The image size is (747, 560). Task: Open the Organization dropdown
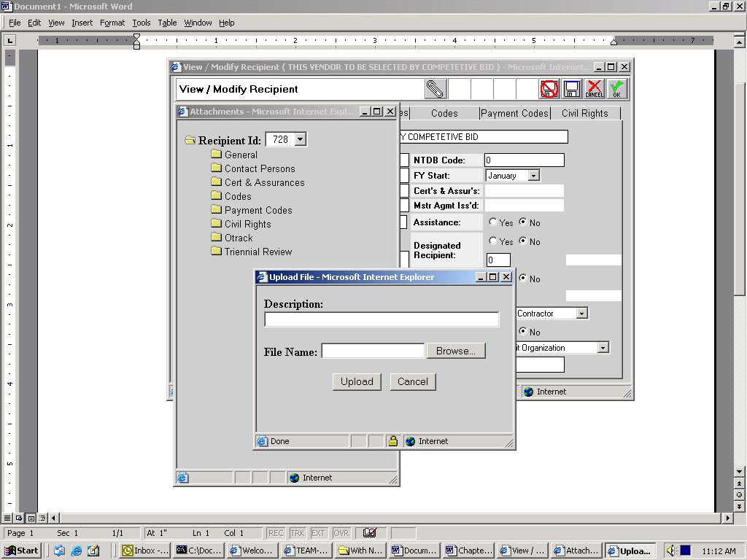coord(603,348)
